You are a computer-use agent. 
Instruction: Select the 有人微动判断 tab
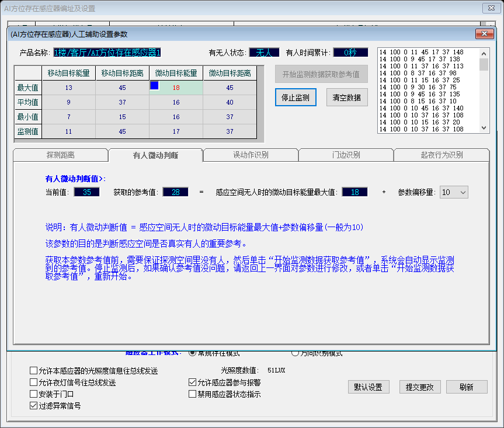(155, 155)
